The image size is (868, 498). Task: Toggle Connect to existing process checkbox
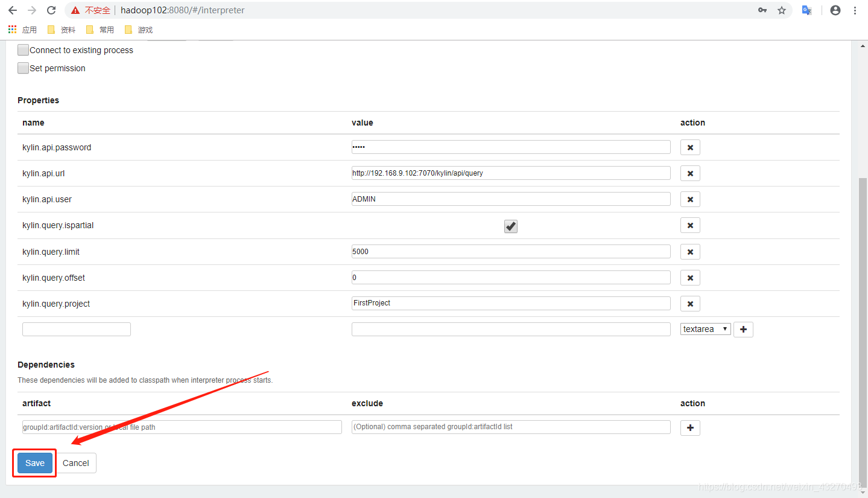[23, 50]
